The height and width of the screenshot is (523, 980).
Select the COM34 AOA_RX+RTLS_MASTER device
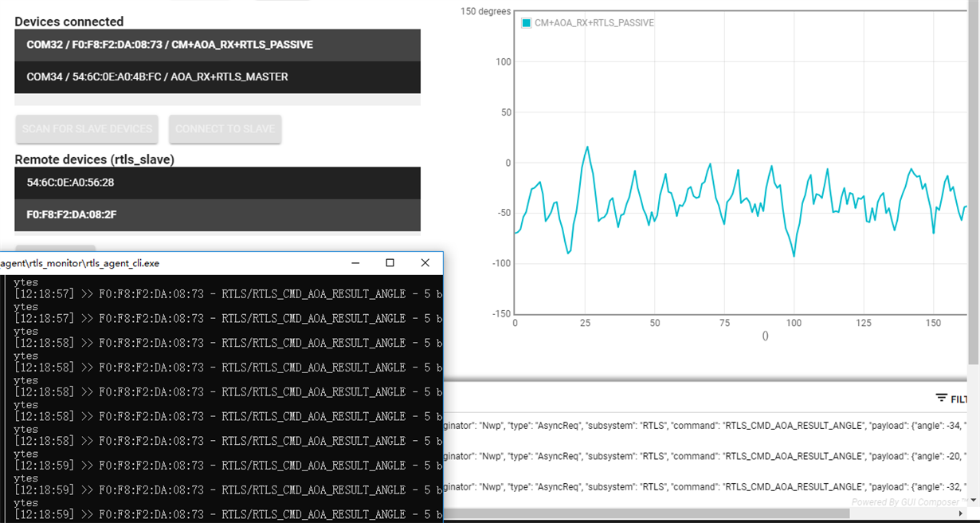click(x=218, y=77)
